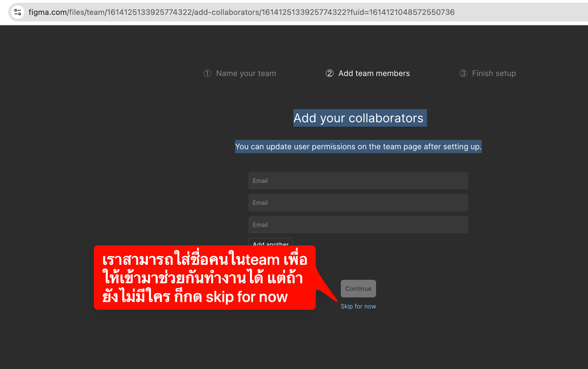Click figma.com domain in the address bar
Image resolution: width=588 pixels, height=369 pixels.
[47, 12]
